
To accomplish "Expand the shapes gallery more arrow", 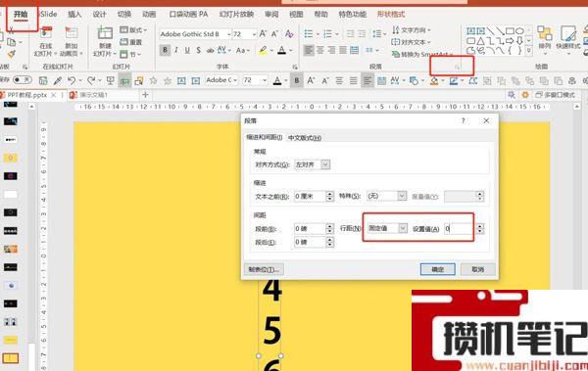I will pyautogui.click(x=529, y=51).
